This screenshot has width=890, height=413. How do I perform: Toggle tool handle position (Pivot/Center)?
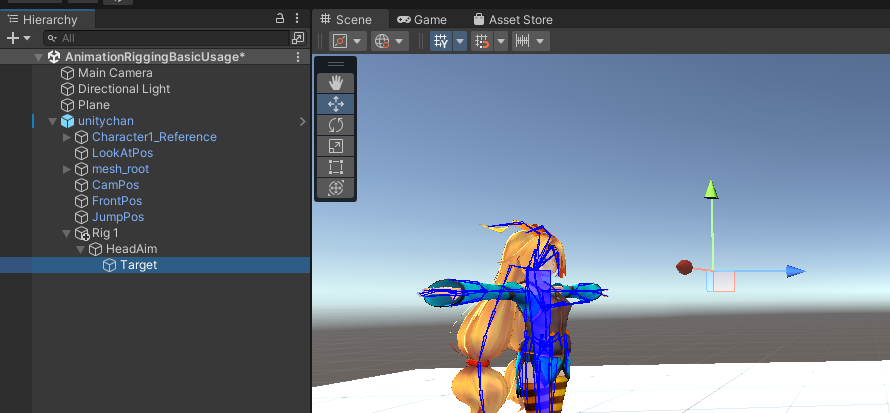click(340, 41)
